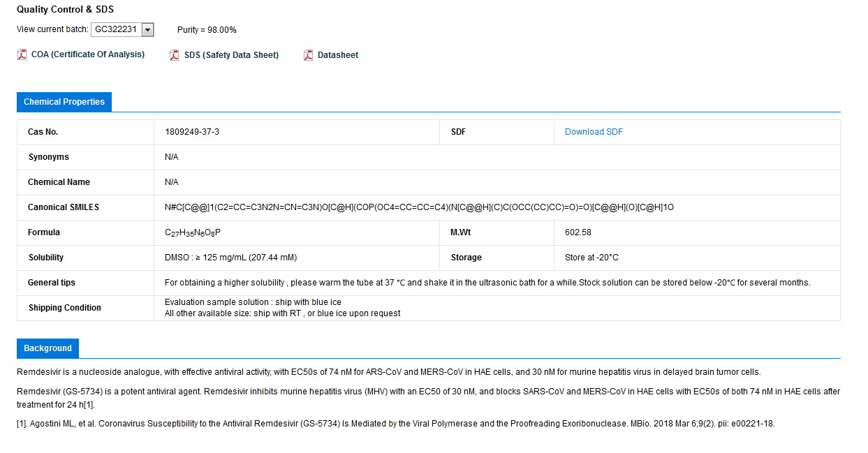Click the 'Remdesivir is a nucleoside analogue' paragraph

(x=389, y=372)
